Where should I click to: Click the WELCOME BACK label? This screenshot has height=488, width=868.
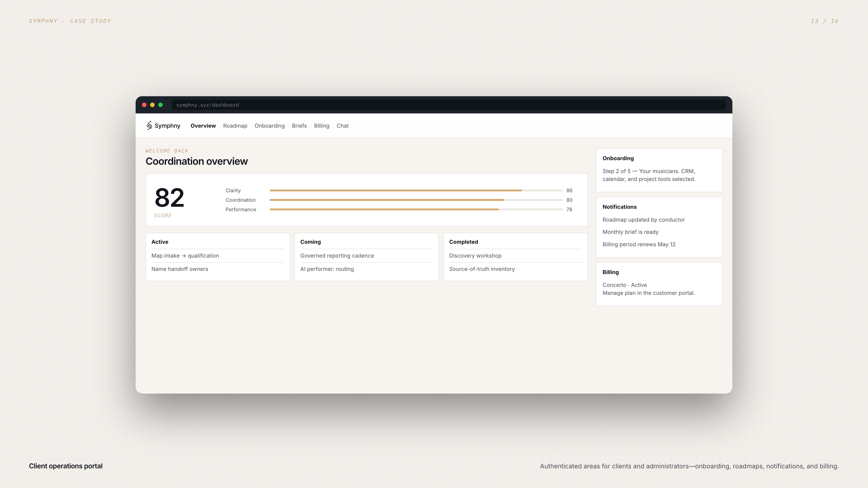pos(167,151)
